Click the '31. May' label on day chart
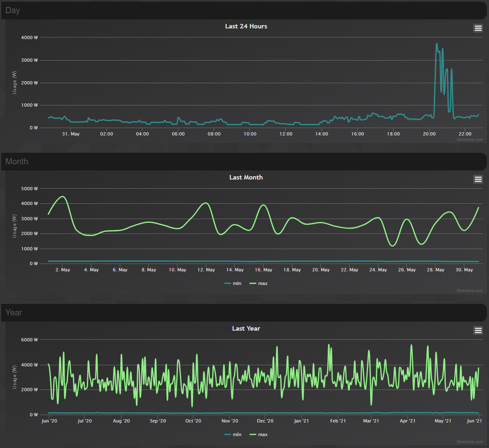The width and height of the screenshot is (489, 448). point(71,134)
